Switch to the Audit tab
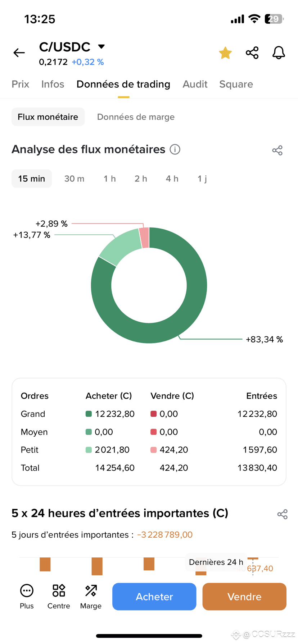The width and height of the screenshot is (298, 644). 195,84
